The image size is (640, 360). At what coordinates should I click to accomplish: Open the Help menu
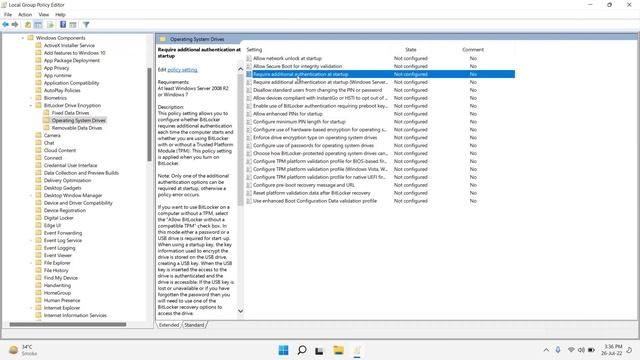pos(60,14)
